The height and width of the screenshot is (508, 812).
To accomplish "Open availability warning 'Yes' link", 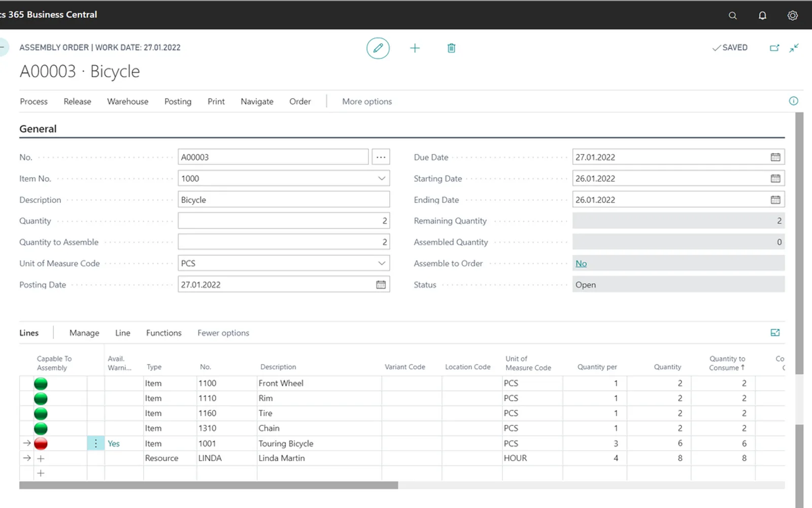I will tap(114, 443).
